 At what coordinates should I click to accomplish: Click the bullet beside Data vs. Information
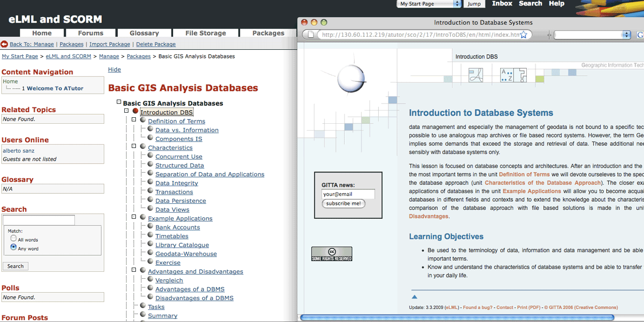coord(150,129)
